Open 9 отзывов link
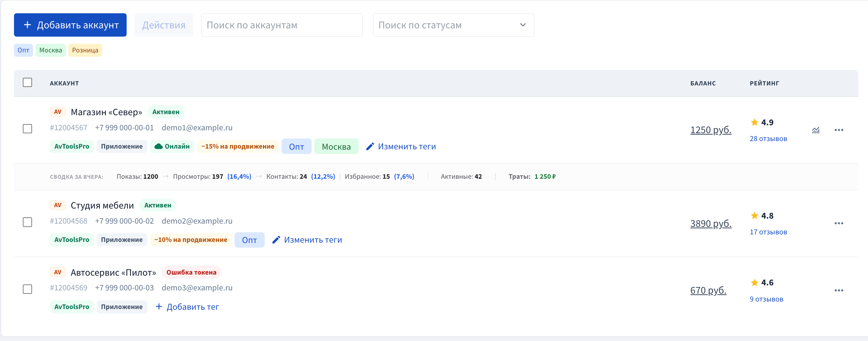 [x=766, y=299]
